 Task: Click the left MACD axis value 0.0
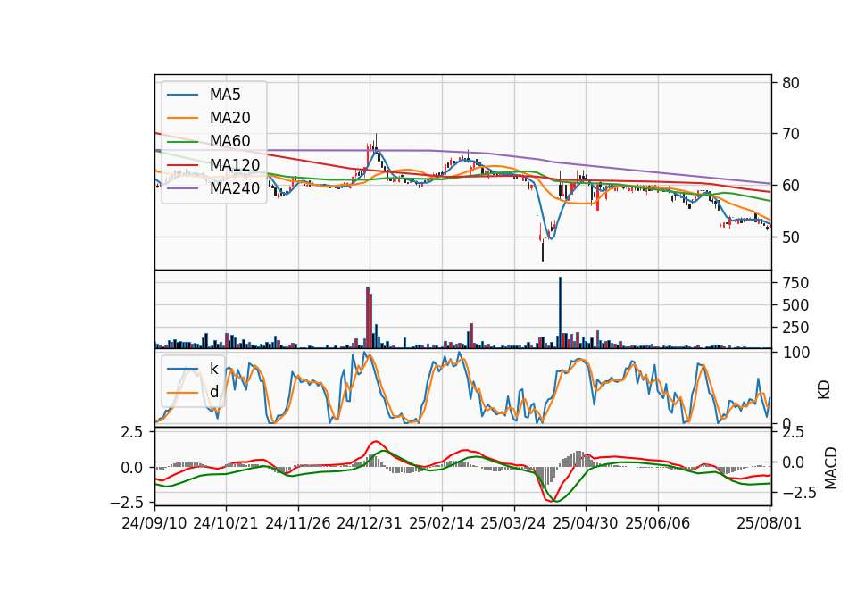(x=131, y=468)
